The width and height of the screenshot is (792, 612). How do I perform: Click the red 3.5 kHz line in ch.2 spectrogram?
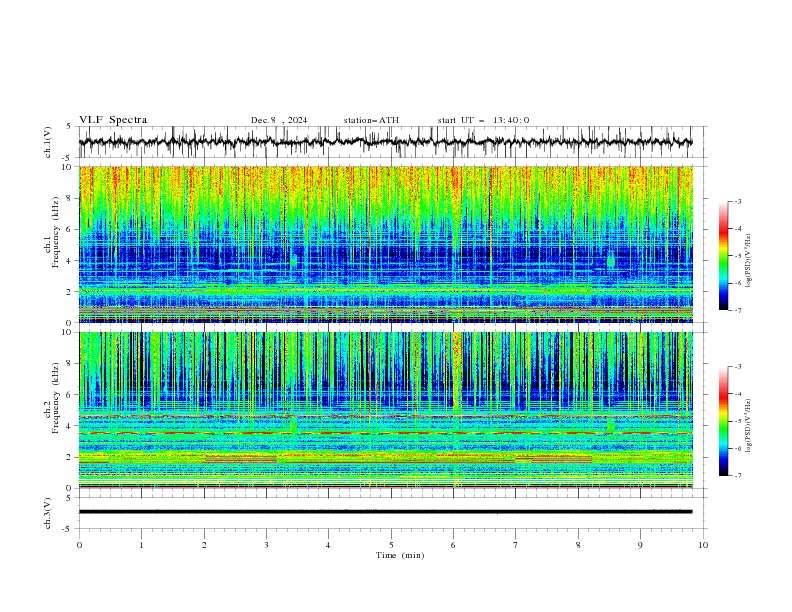tap(385, 433)
